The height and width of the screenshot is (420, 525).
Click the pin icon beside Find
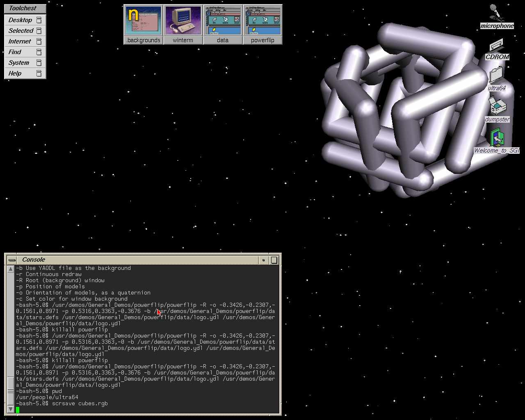(x=39, y=52)
